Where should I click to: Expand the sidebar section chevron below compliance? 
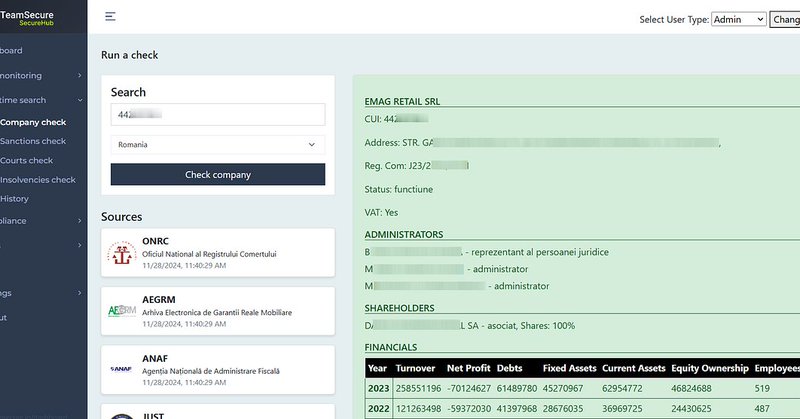coord(80,245)
